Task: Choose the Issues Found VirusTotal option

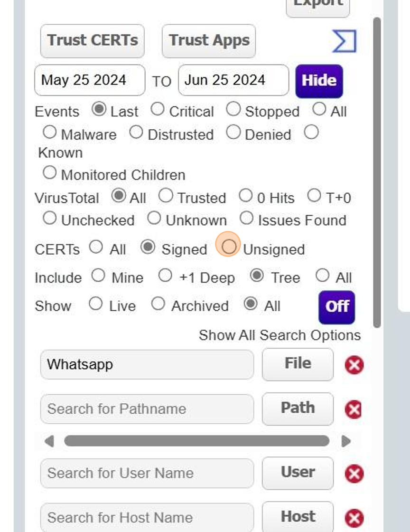Action: click(246, 218)
